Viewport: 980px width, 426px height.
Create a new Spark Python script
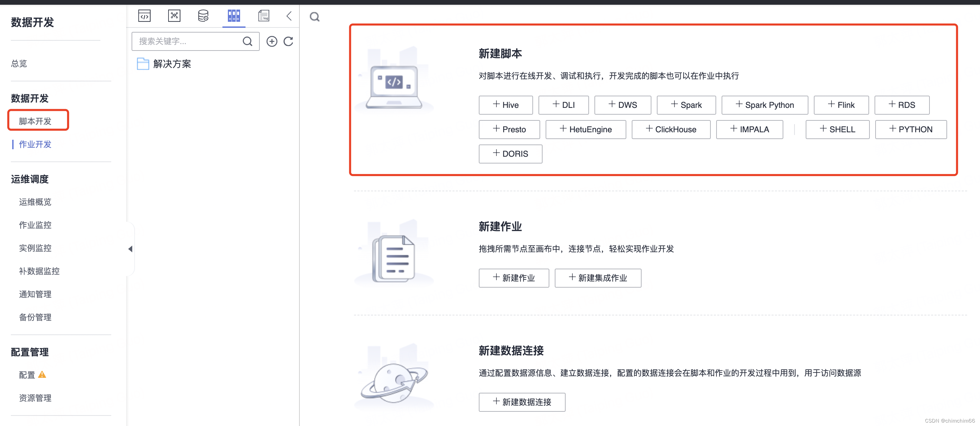coord(764,105)
